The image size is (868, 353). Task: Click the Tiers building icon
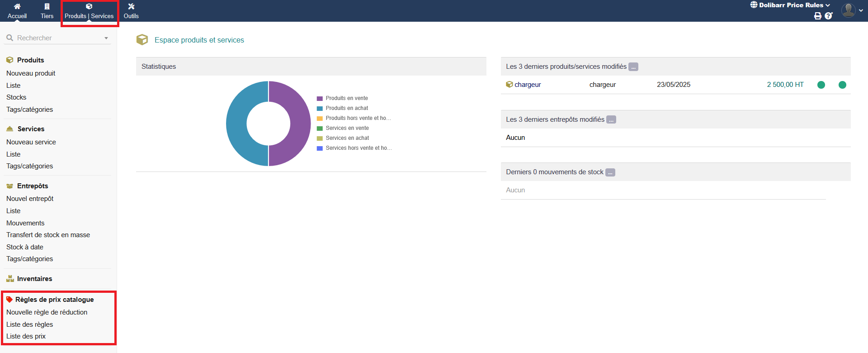click(x=47, y=6)
